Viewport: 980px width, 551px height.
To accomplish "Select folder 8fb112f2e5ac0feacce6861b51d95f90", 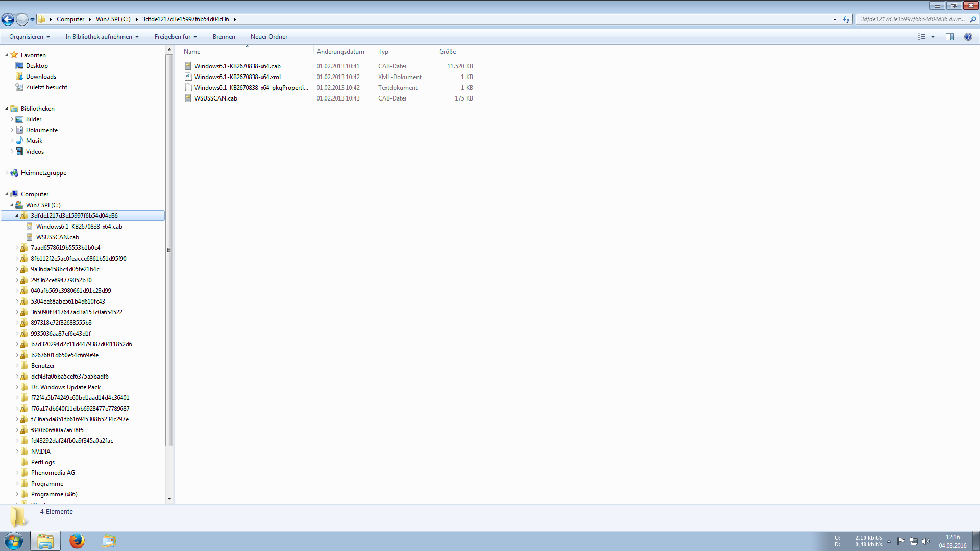I will coord(78,259).
